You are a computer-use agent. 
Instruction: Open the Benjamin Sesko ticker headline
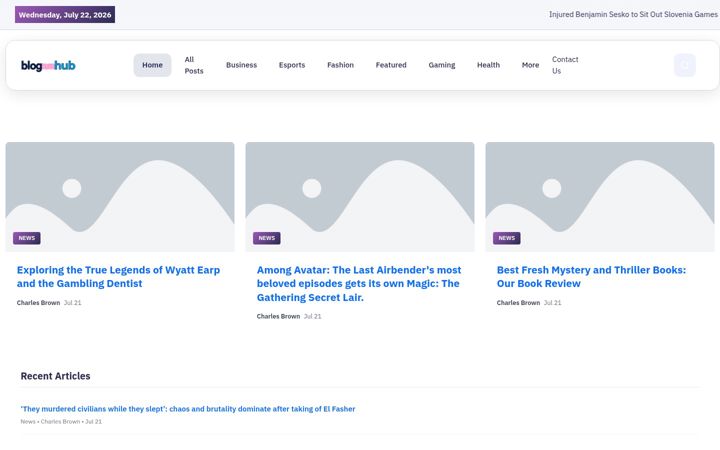(633, 15)
